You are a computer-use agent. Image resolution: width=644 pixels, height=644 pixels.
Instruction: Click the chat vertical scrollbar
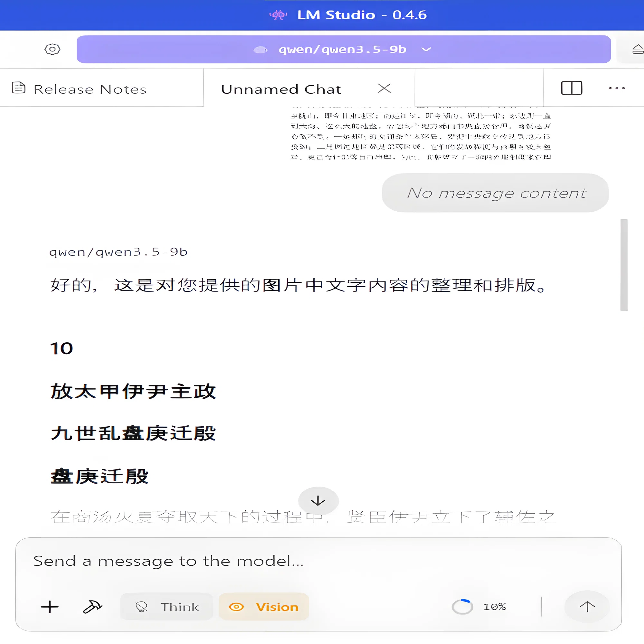point(624,265)
